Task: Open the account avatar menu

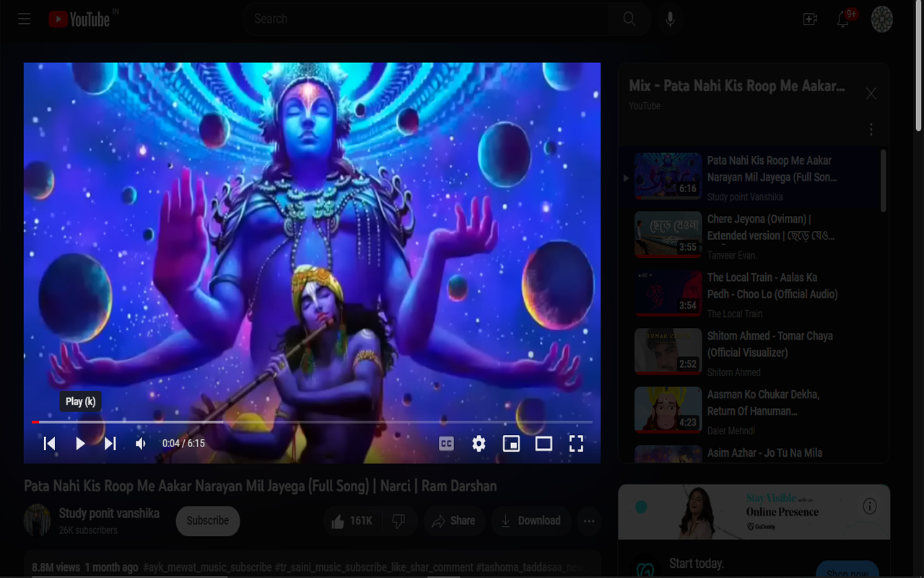Action: (882, 20)
